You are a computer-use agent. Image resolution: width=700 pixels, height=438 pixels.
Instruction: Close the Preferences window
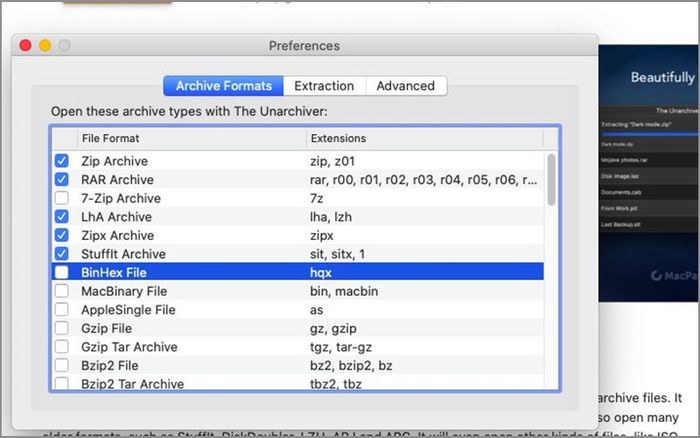tap(25, 45)
